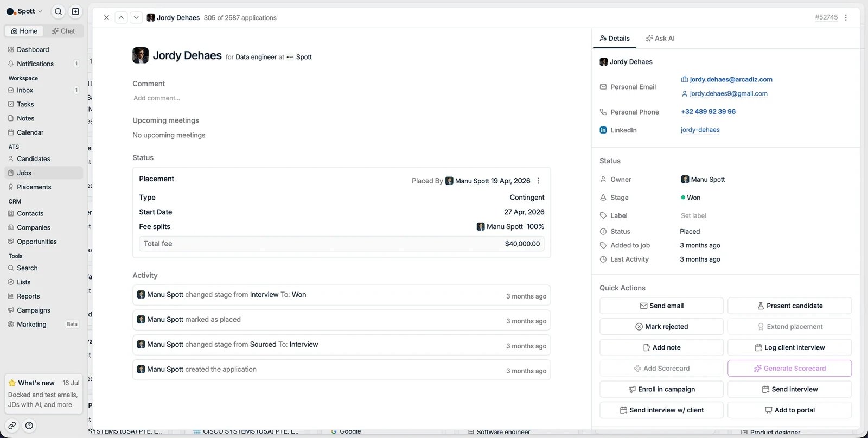Open the help question mark icon
Image resolution: width=868 pixels, height=438 pixels.
pyautogui.click(x=29, y=426)
